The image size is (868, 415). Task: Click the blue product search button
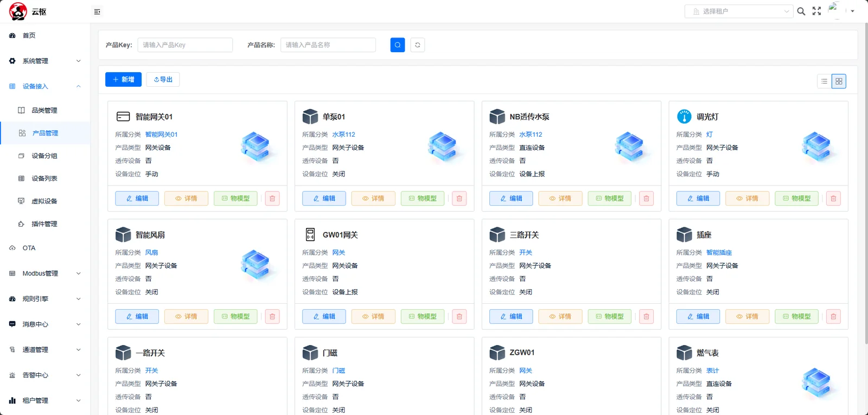tap(398, 45)
